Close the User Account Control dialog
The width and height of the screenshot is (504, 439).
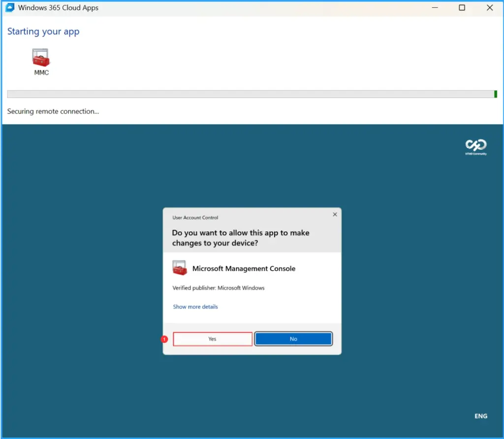[335, 215]
